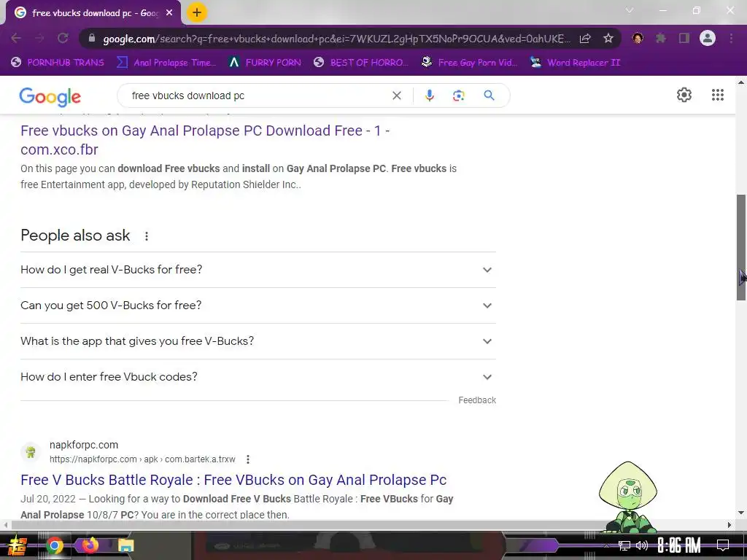Screen dimensions: 747x560
Task: Reload the Google results page
Action: 63,38
